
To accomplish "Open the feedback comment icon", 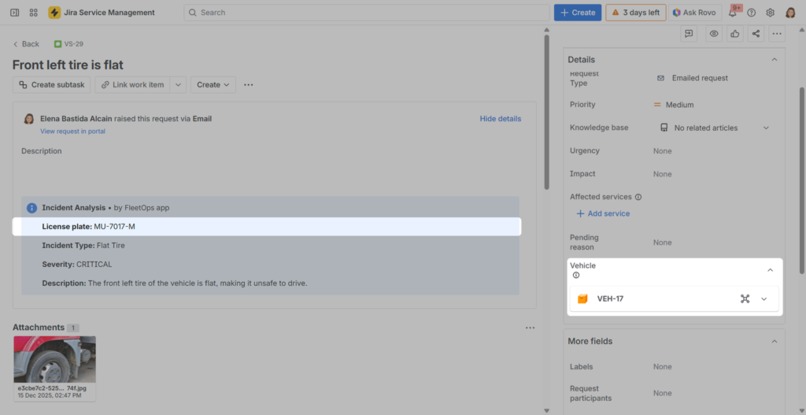I will [x=689, y=34].
